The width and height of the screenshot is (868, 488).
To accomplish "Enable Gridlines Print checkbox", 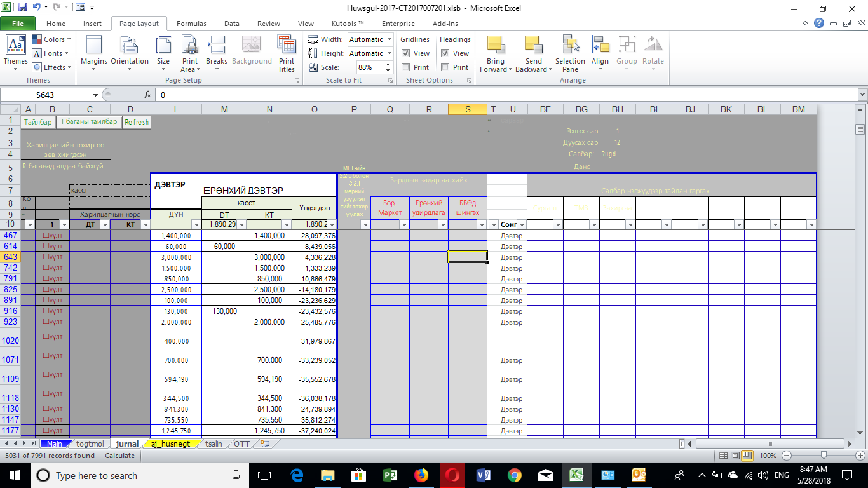I will 406,67.
